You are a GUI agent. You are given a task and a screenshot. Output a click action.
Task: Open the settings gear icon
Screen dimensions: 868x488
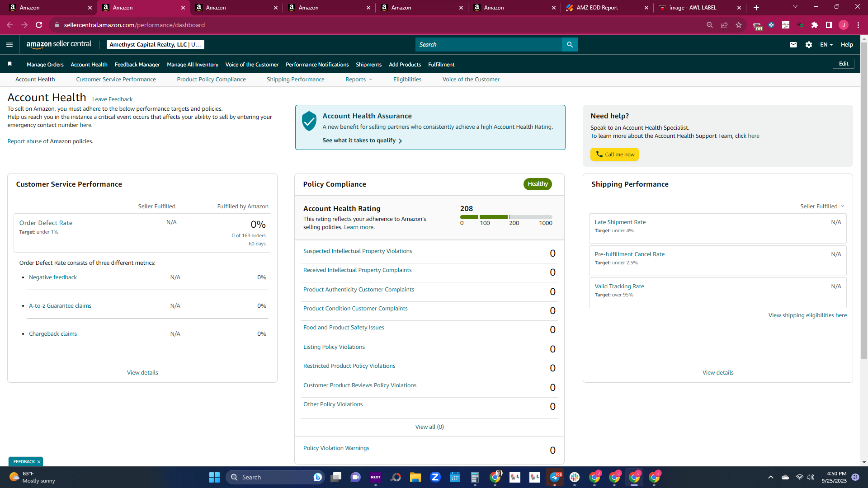tap(809, 45)
